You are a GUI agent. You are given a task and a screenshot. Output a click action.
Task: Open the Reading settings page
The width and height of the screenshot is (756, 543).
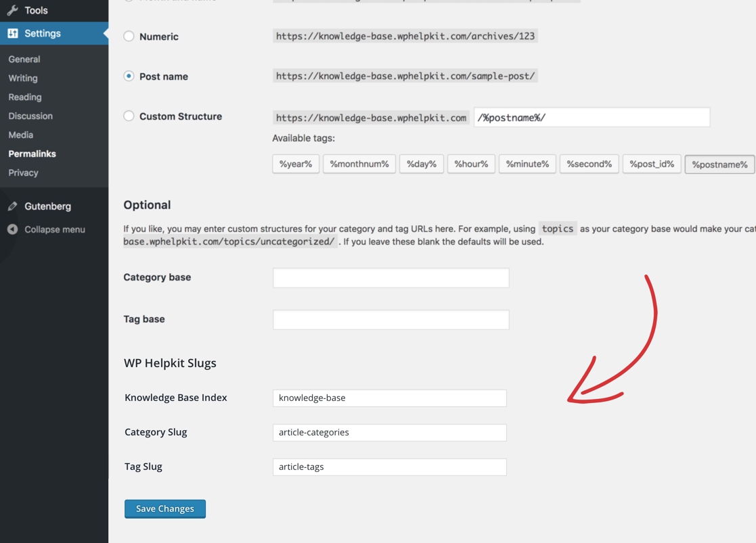(x=25, y=97)
